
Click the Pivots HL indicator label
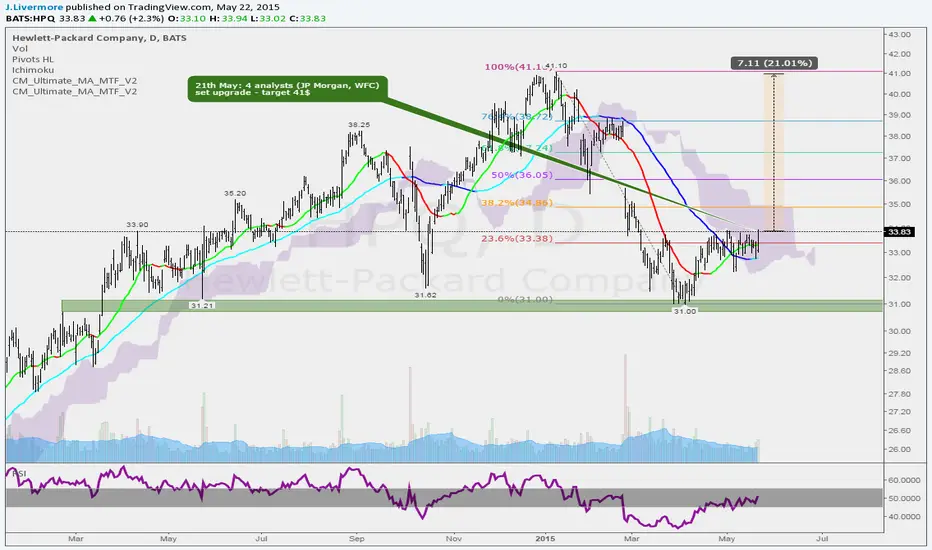pos(33,59)
